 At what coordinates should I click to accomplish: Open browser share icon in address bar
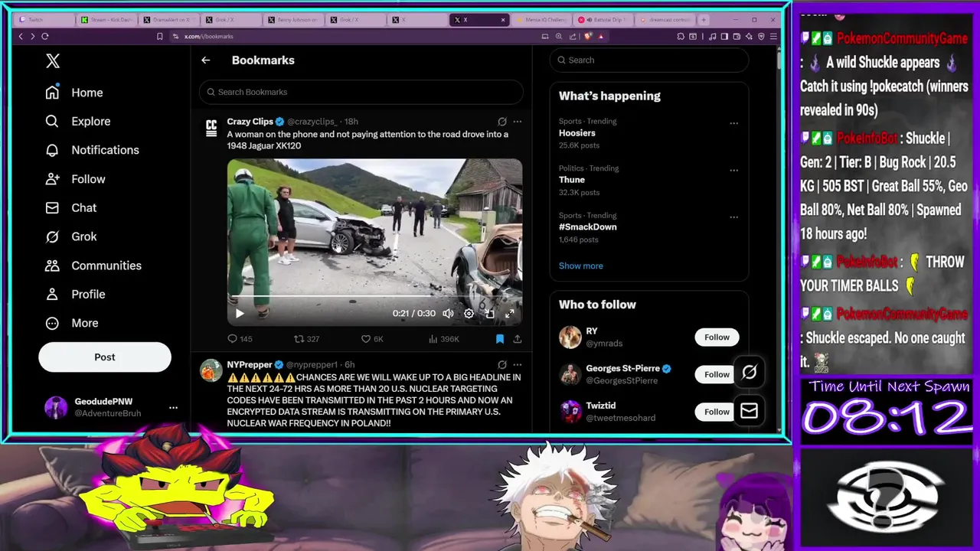pyautogui.click(x=573, y=36)
